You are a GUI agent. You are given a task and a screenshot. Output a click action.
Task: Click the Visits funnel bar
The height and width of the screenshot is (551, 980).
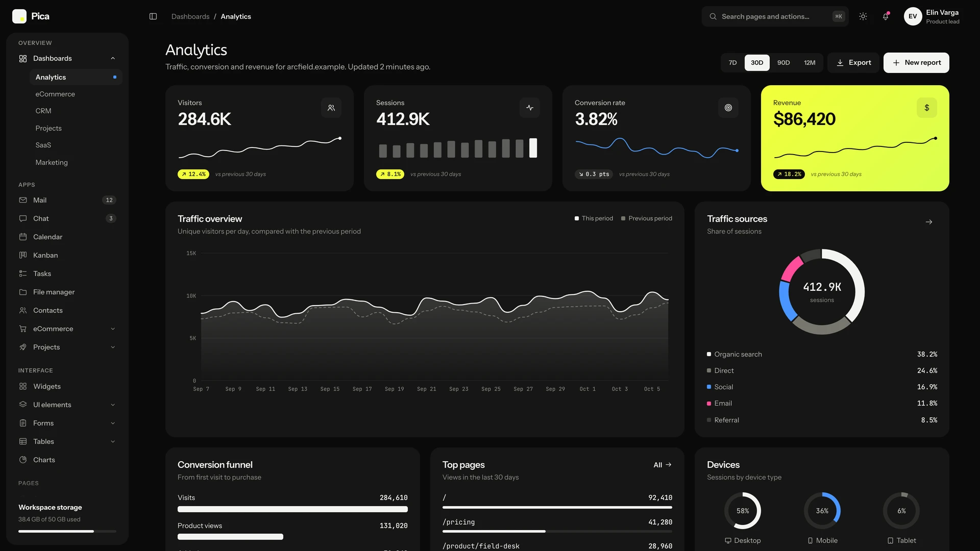[x=292, y=509]
